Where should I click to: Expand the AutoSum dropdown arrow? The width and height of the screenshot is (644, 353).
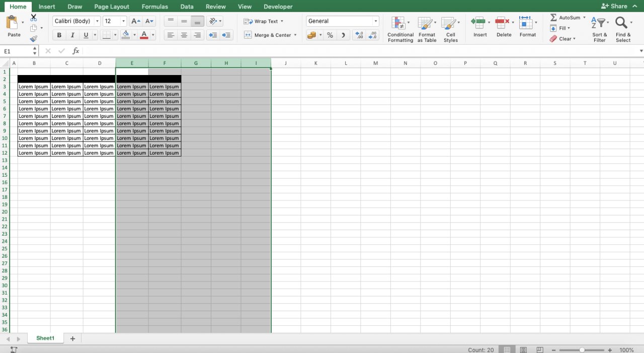(x=584, y=18)
